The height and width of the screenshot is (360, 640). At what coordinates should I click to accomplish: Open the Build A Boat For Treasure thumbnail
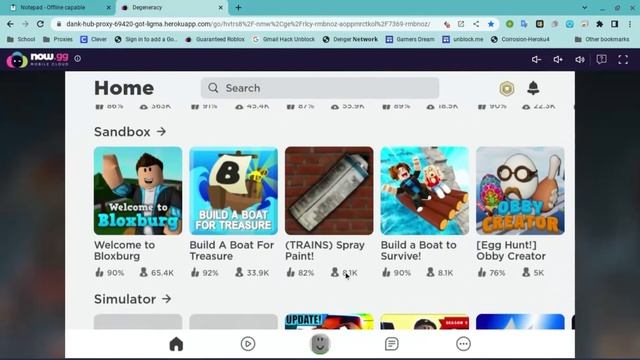pos(233,191)
